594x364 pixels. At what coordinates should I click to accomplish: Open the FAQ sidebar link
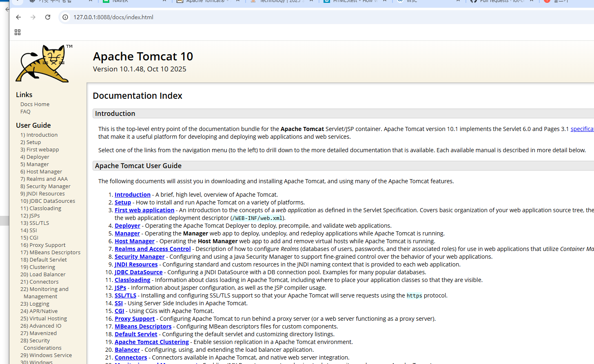pyautogui.click(x=25, y=112)
